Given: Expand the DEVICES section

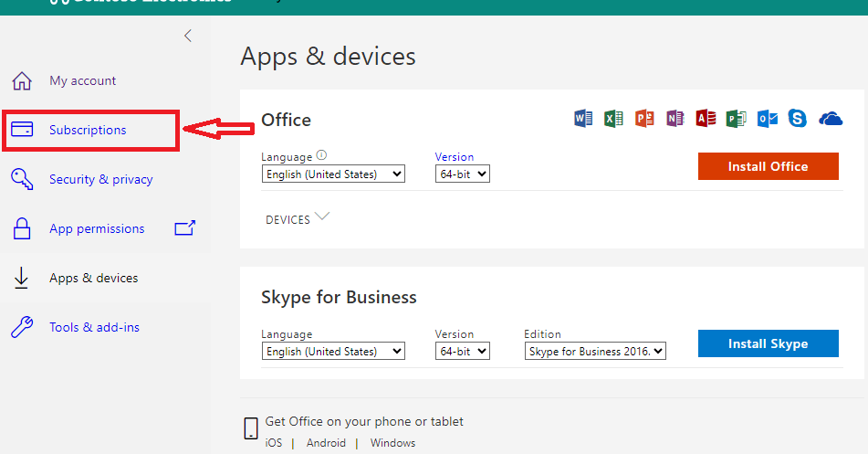Looking at the screenshot, I should coord(298,219).
